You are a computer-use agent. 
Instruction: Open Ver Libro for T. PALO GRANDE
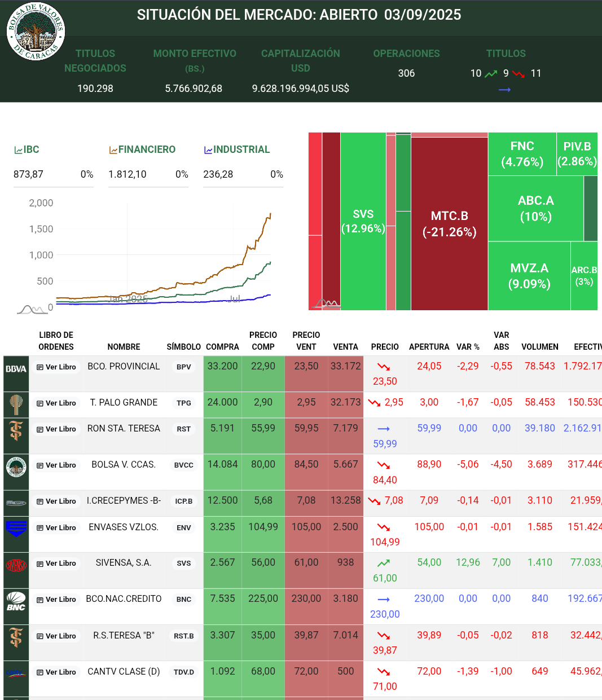56,403
